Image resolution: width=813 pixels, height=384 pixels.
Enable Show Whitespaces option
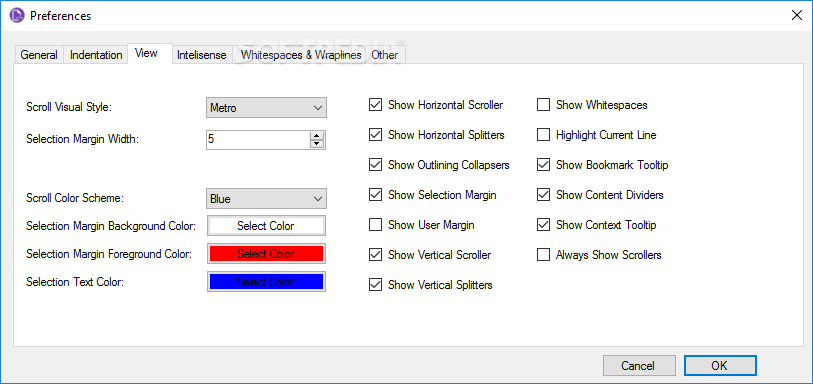[543, 105]
